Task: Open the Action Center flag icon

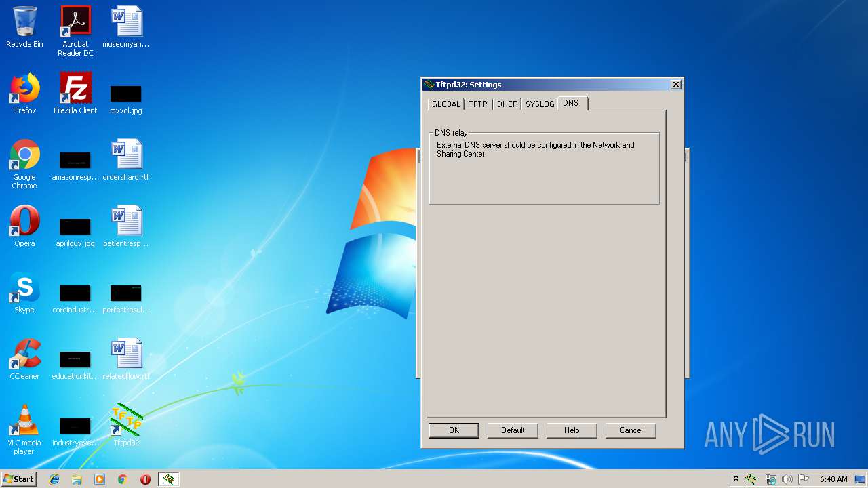Action: 804,479
